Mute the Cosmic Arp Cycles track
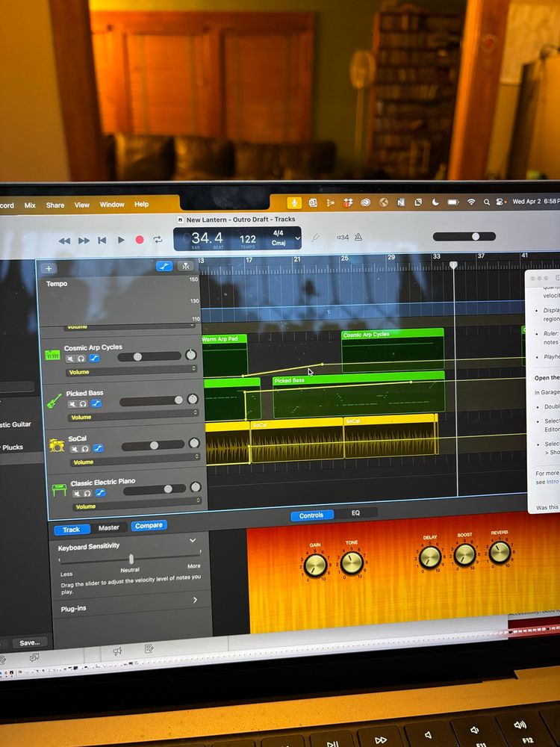The image size is (560, 747). 70,359
